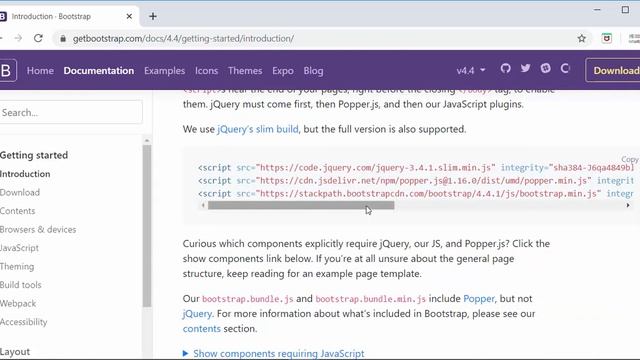
Task: Click the code block scroll left arrow
Action: pos(203,205)
